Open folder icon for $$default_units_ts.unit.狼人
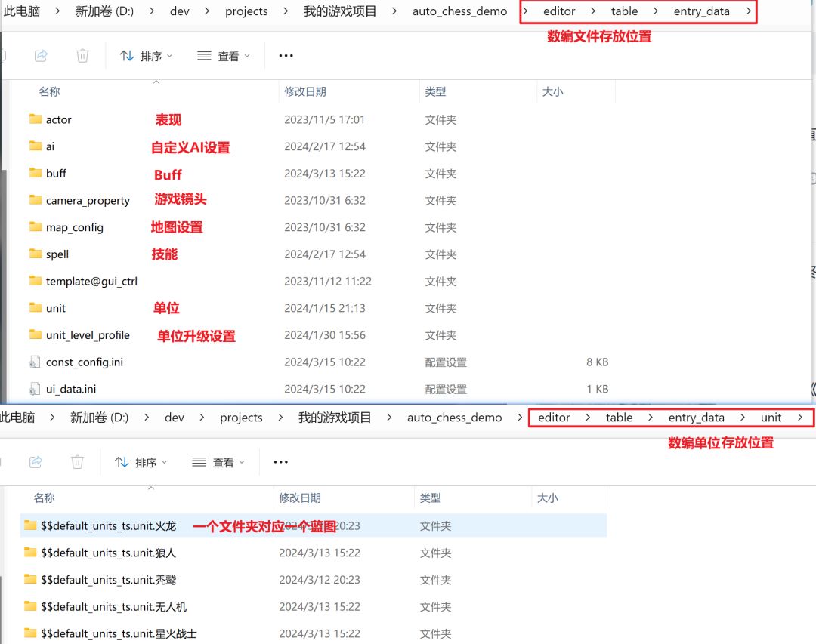 click(30, 553)
